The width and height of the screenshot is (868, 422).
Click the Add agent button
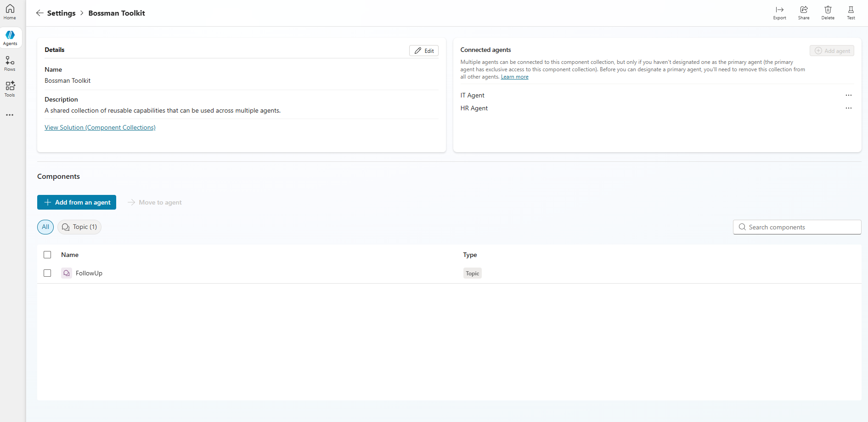pos(832,51)
